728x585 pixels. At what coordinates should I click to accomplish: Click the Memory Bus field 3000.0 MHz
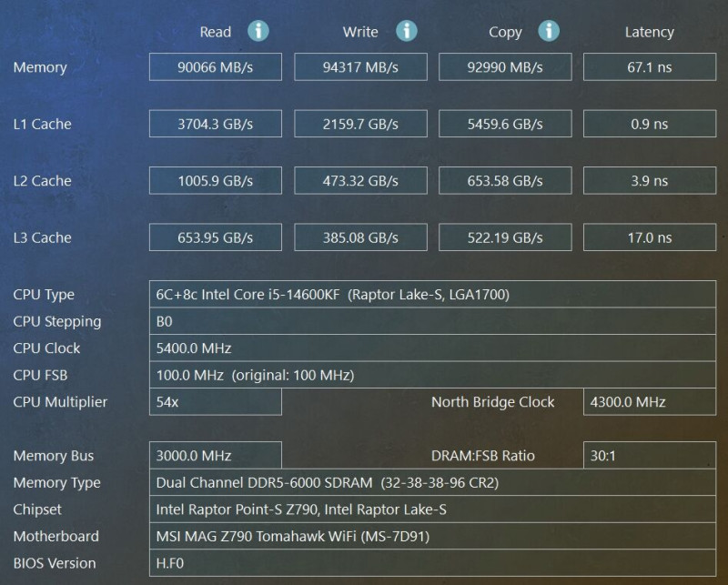(x=216, y=456)
